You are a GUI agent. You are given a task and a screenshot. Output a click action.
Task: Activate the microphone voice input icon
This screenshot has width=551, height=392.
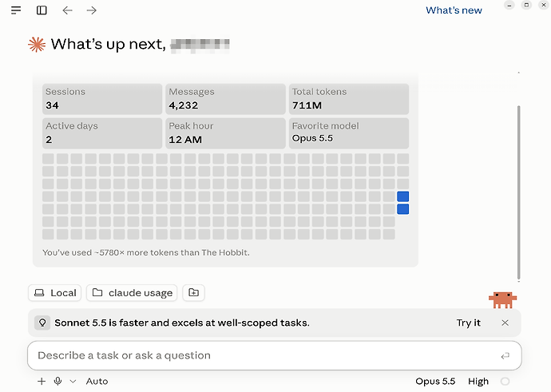coord(58,381)
